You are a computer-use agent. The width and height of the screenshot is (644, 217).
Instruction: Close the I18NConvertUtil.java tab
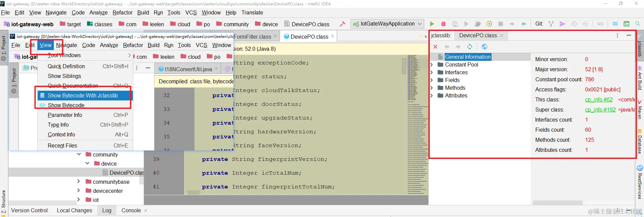(x=216, y=69)
